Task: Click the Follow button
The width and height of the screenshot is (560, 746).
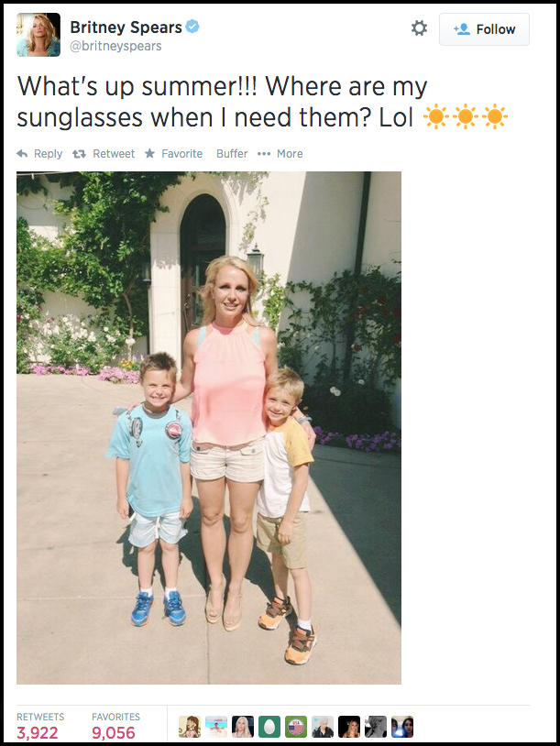Action: pyautogui.click(x=484, y=29)
